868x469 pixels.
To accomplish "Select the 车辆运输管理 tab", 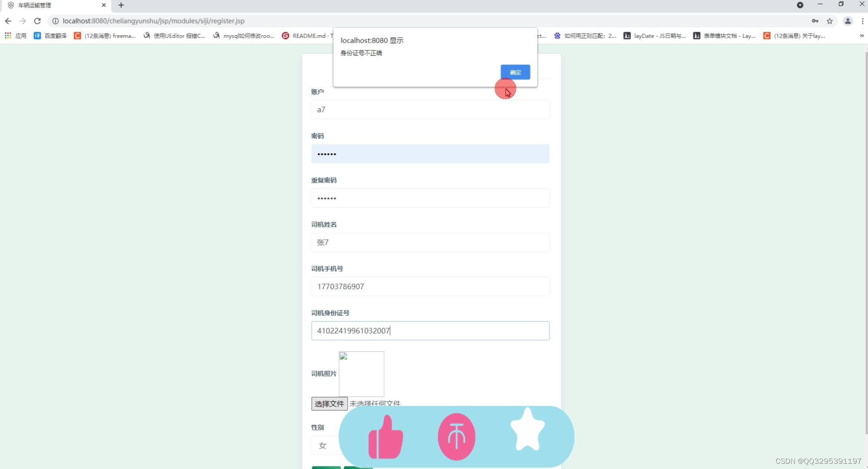I will pyautogui.click(x=56, y=5).
